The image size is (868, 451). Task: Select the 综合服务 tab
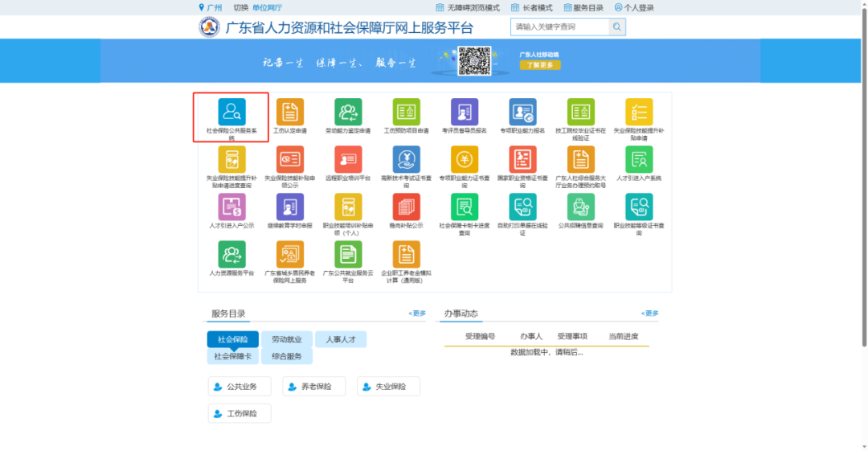(x=287, y=356)
